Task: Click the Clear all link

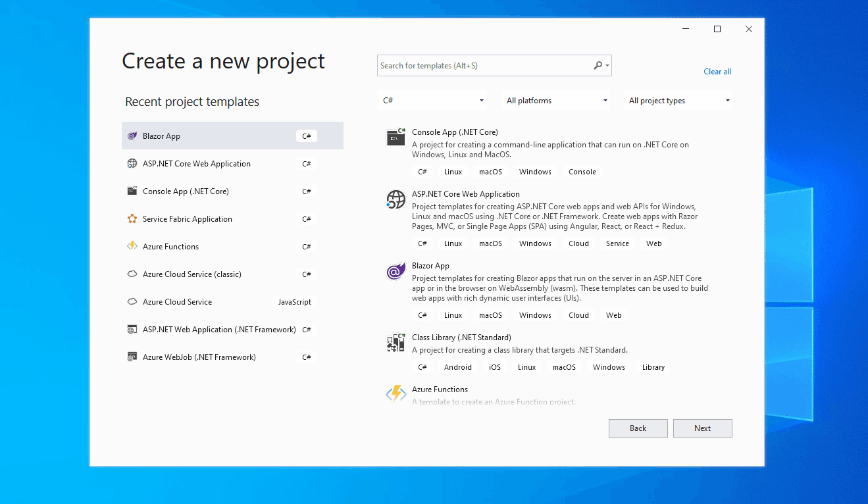Action: tap(717, 72)
